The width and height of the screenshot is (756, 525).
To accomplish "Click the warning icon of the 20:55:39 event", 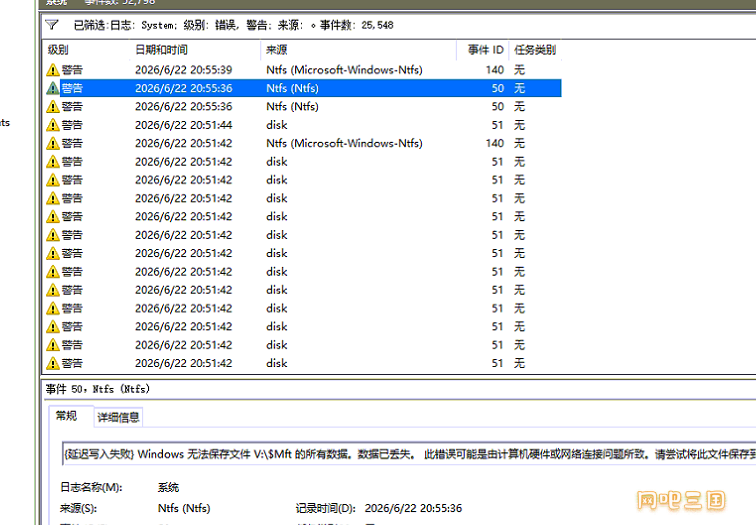I will coord(53,70).
